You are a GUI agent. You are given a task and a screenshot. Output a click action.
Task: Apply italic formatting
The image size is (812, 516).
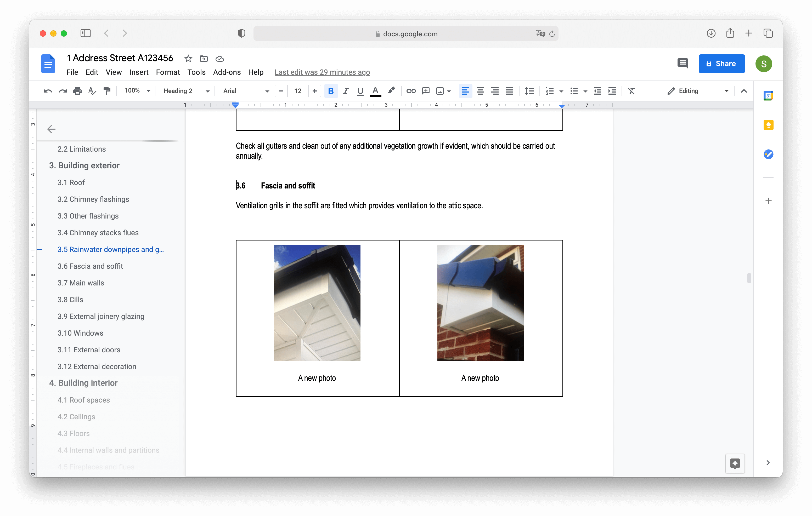coord(346,91)
